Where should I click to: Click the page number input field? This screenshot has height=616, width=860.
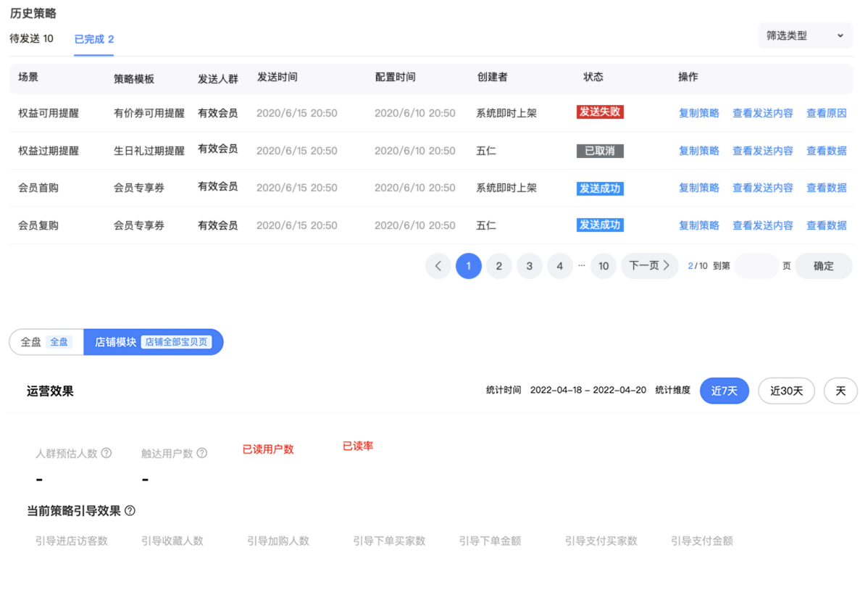[756, 266]
